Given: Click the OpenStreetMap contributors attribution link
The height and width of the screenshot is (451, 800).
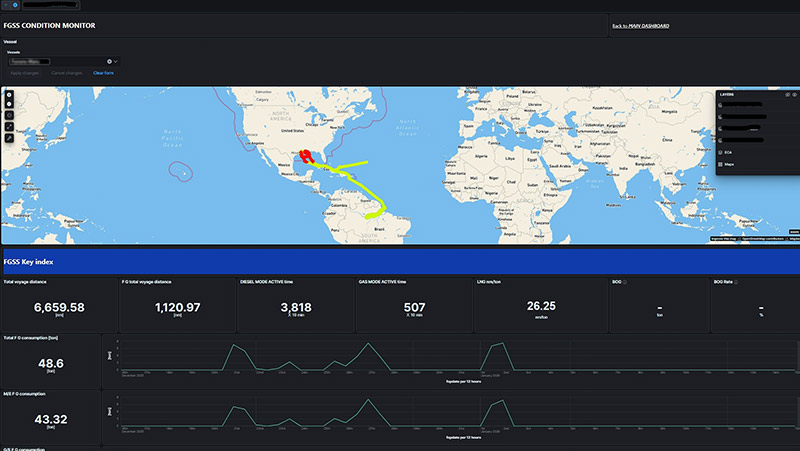Looking at the screenshot, I should [760, 239].
